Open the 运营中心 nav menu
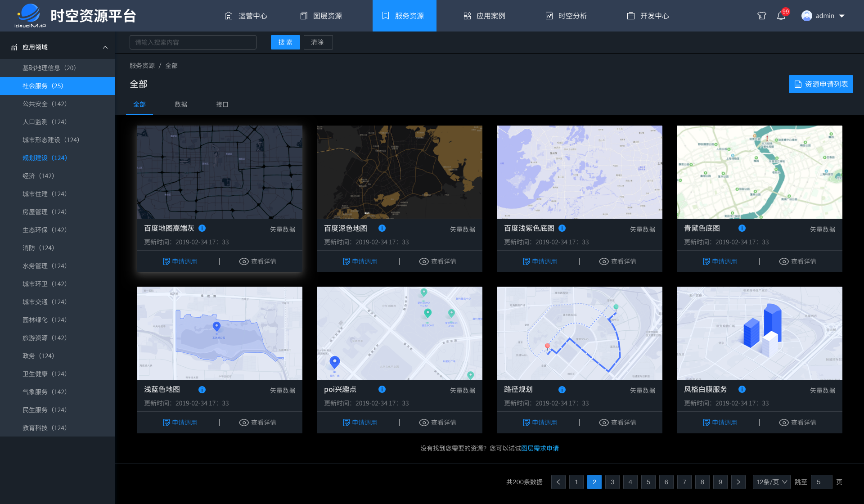Screen dimensions: 864x504 pyautogui.click(x=246, y=16)
